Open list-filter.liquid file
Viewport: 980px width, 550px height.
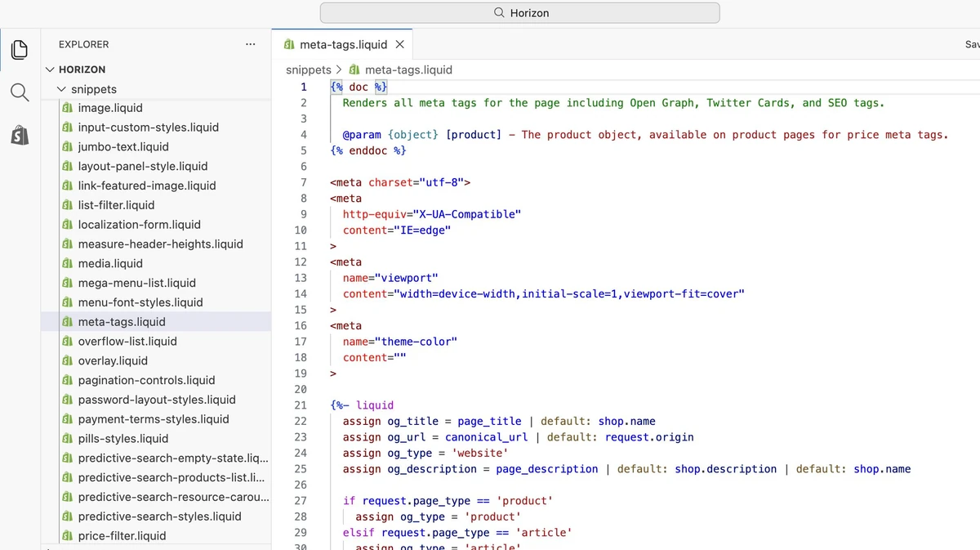pos(116,205)
